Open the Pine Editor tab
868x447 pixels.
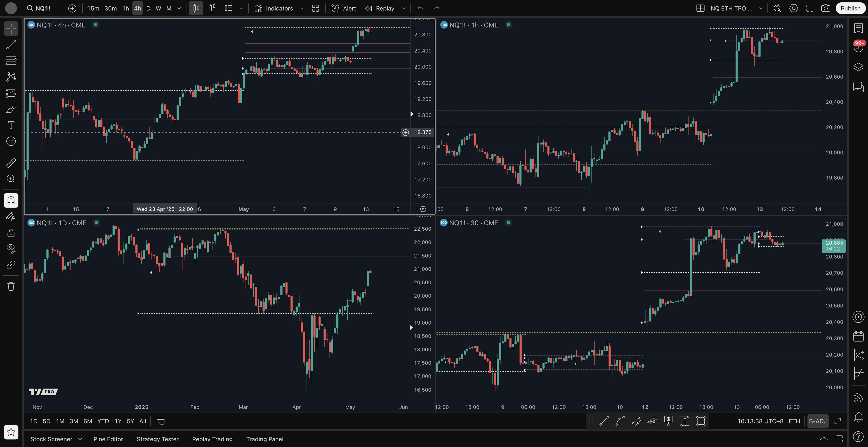coord(108,439)
